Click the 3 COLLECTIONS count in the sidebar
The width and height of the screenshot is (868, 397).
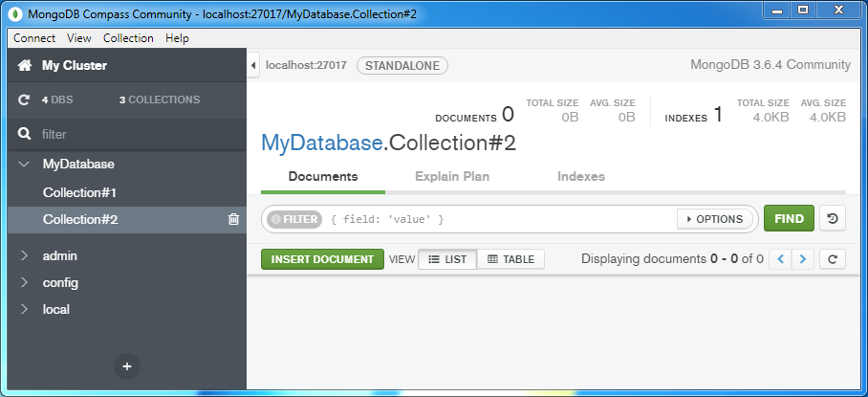(x=160, y=100)
